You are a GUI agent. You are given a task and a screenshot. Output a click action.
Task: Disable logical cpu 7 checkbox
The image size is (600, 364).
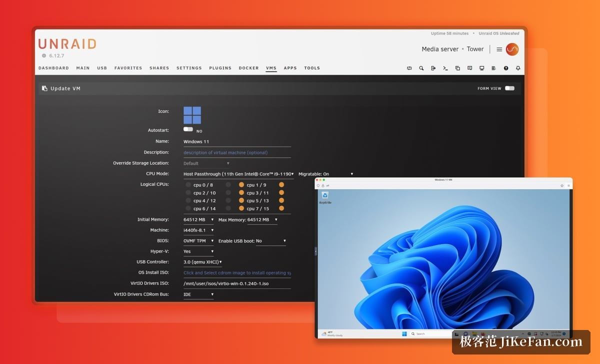coord(241,208)
